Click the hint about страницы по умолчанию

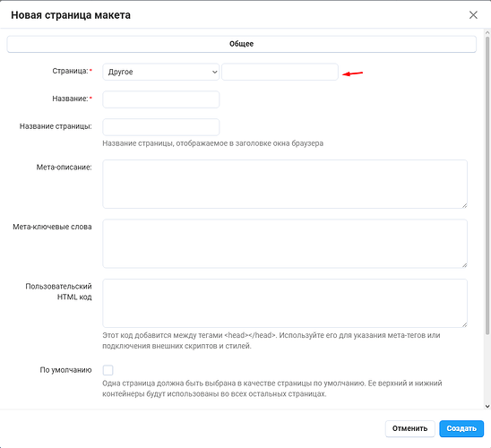[272, 389]
